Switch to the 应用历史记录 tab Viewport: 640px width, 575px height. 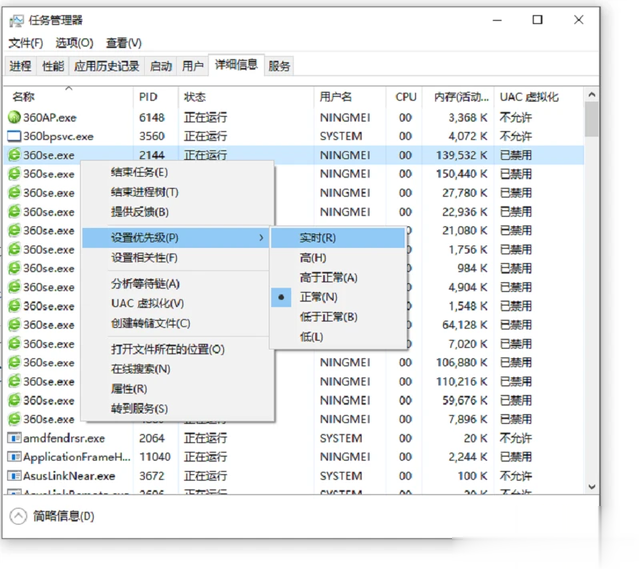click(107, 66)
